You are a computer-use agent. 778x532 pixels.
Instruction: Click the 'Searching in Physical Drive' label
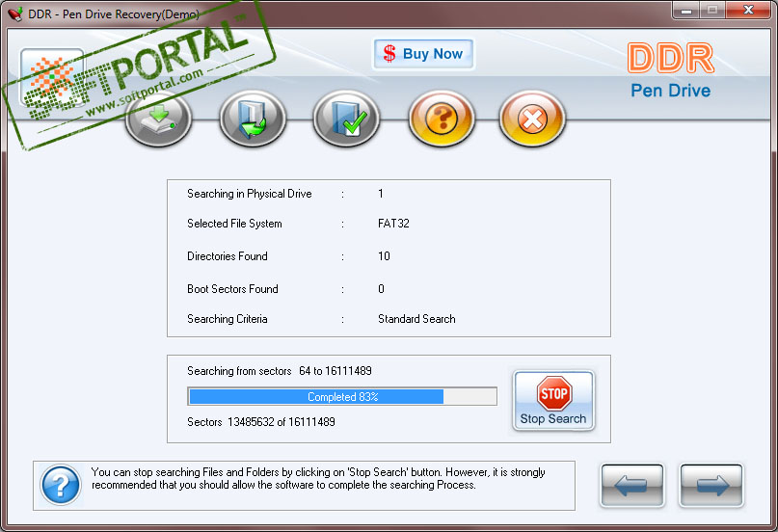[249, 194]
